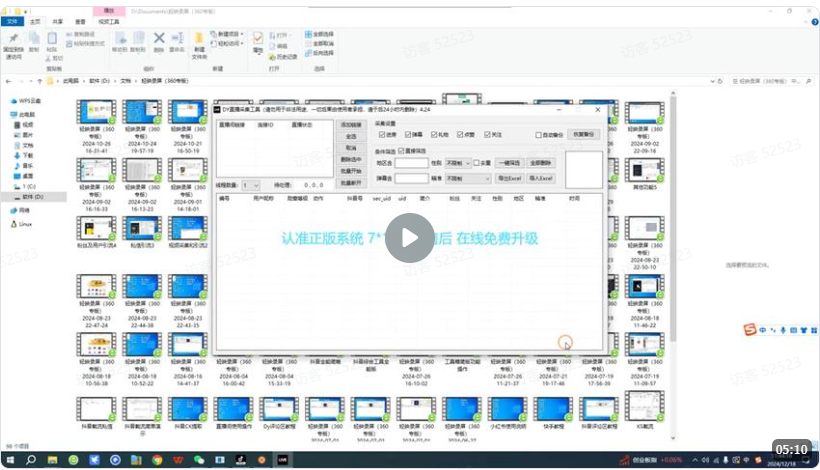Screen dimensions: 820x470
Task: Click the Properties icon in ribbon
Action: pos(257,40)
